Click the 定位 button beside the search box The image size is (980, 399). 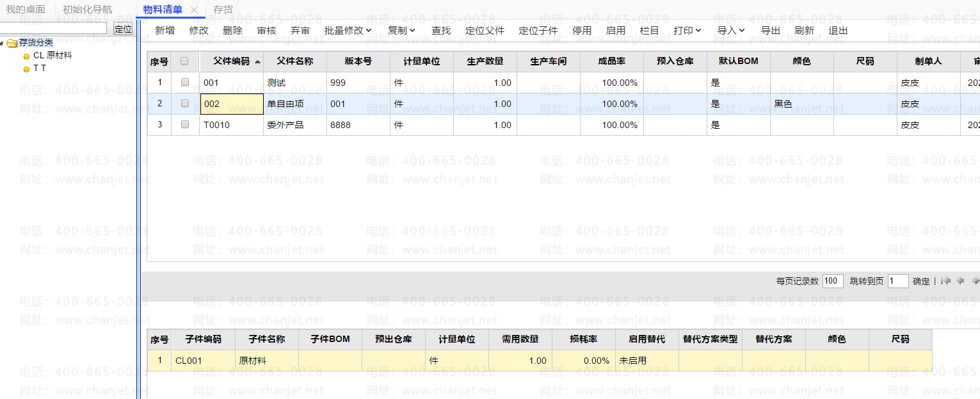coord(122,28)
